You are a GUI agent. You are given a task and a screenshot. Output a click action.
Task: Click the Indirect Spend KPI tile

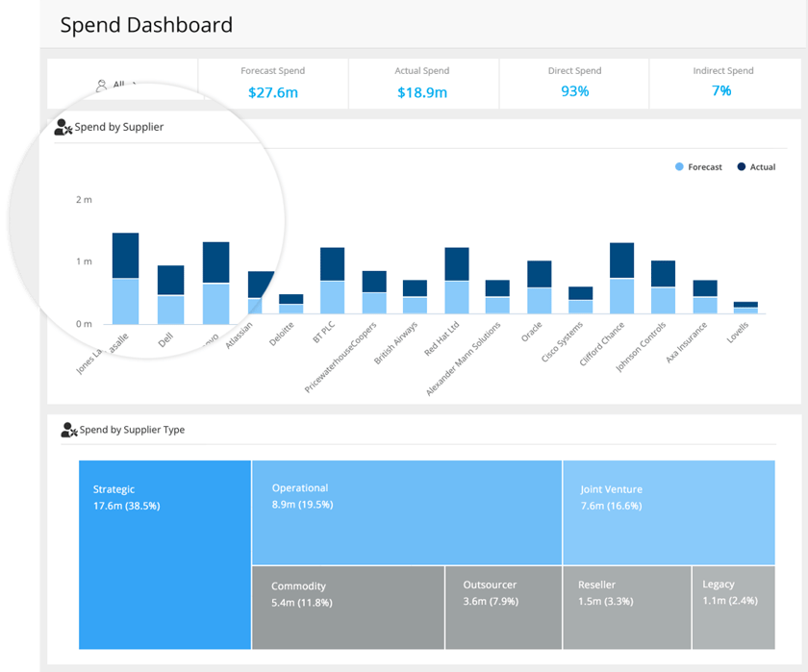pos(722,83)
